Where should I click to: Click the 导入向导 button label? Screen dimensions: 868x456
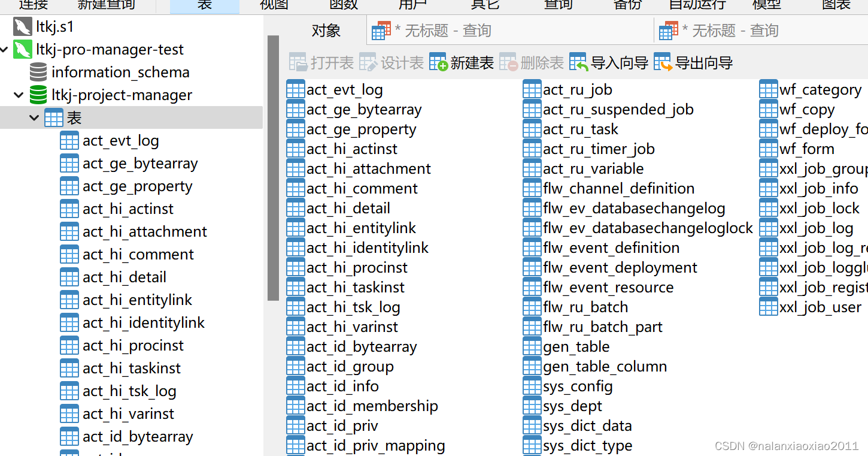pos(620,63)
